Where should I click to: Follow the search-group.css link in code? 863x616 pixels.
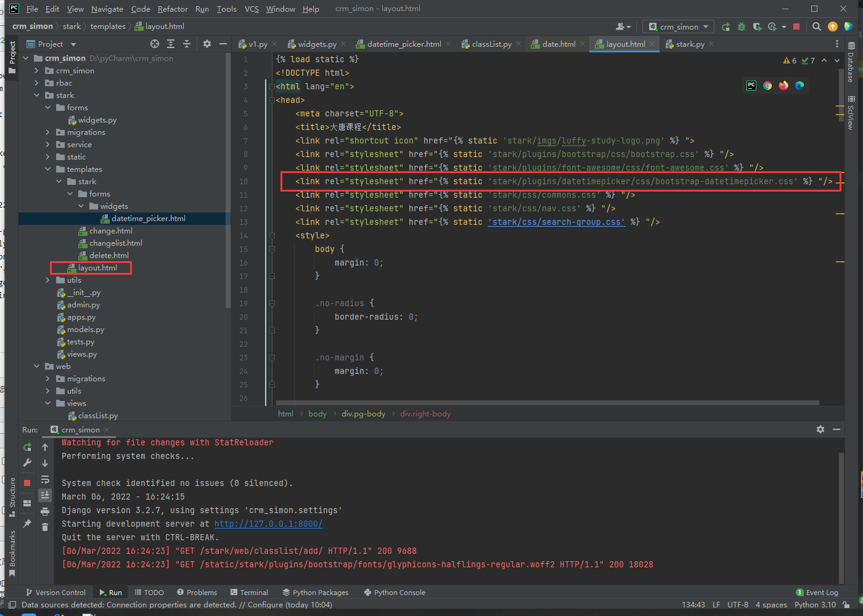click(557, 222)
